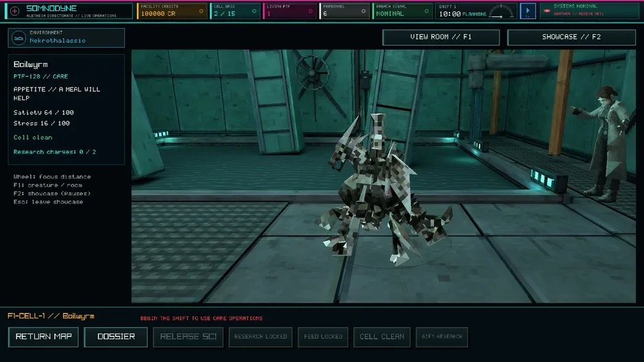The width and height of the screenshot is (644, 362).
Task: Click the Living PTF circle indicator
Action: tap(310, 11)
